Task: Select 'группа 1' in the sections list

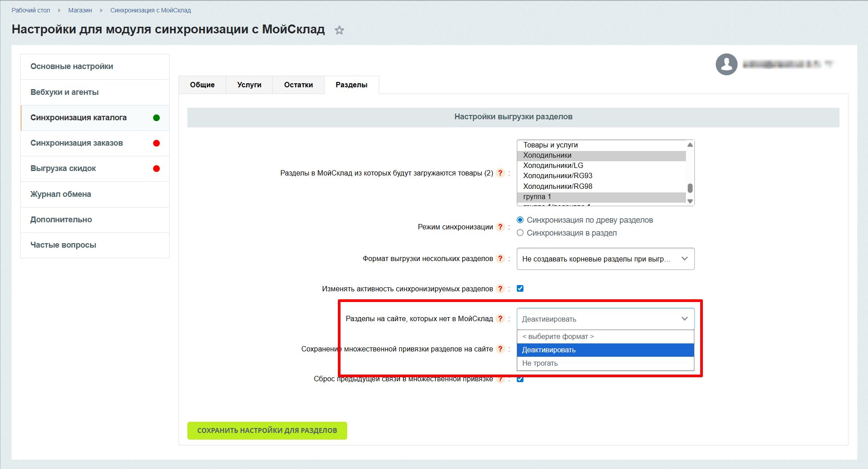Action: pos(601,197)
